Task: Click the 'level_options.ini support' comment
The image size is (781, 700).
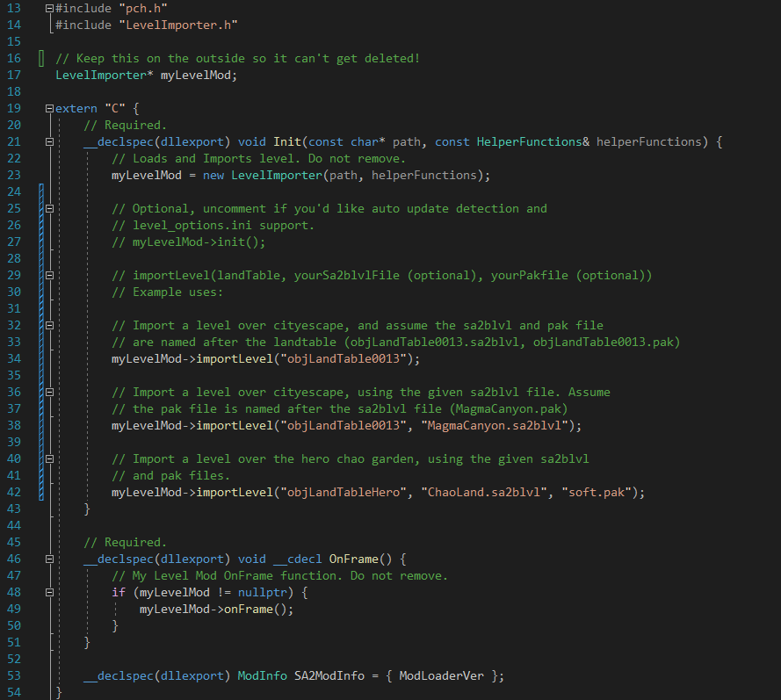Action: (x=213, y=225)
